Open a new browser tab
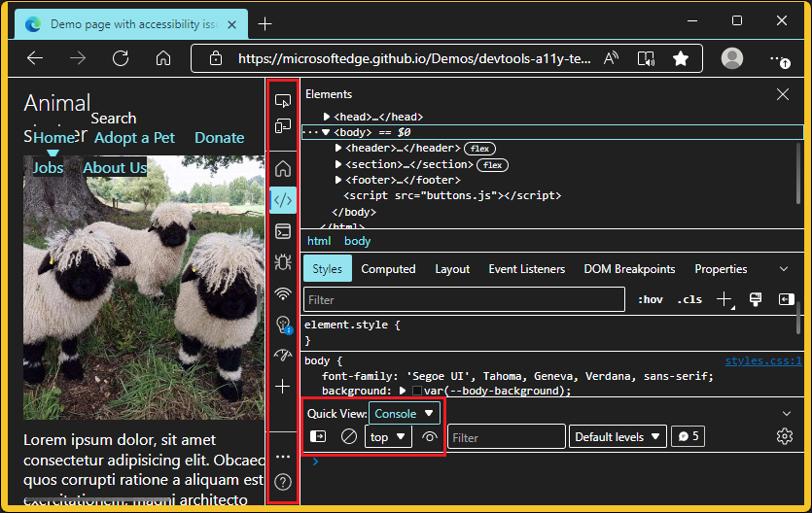Viewport: 812px width, 513px height. 265,23
